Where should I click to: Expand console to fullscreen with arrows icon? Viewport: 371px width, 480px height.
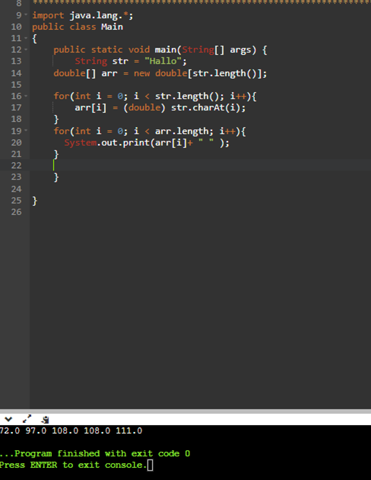point(27,419)
